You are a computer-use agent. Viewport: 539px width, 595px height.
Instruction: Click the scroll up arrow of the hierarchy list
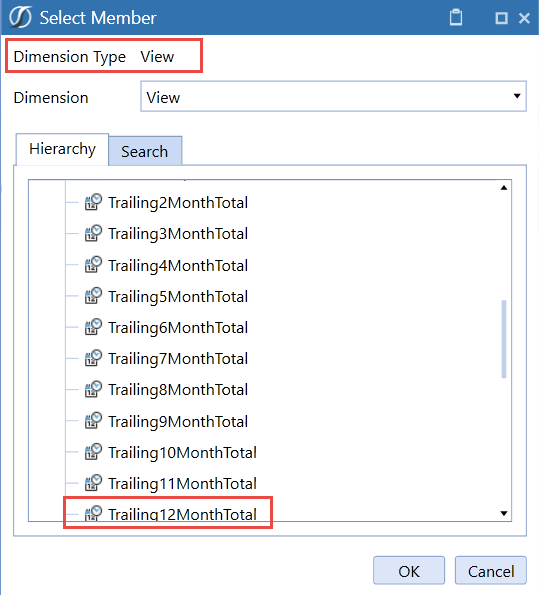pos(504,188)
